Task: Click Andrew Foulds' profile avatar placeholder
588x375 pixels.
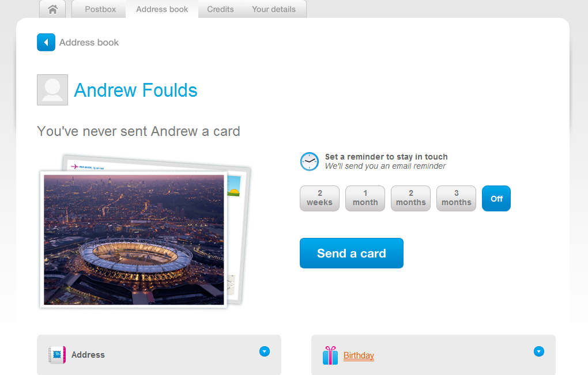Action: click(52, 90)
